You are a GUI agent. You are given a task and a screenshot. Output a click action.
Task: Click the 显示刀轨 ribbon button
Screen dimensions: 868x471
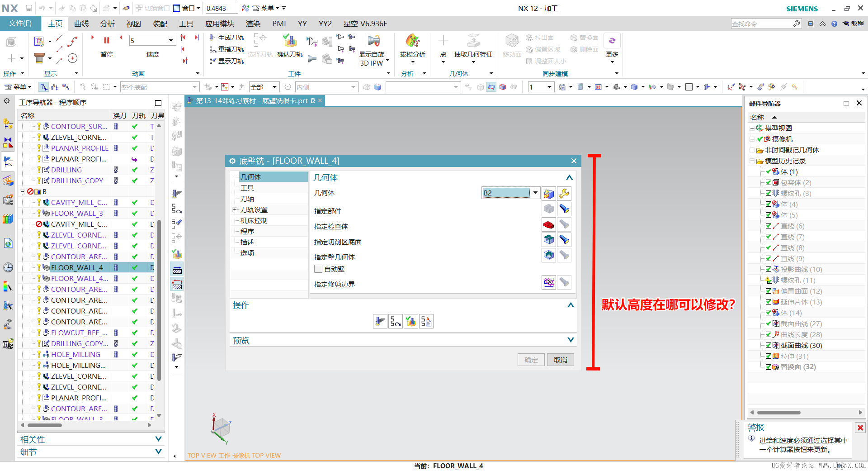pos(227,61)
